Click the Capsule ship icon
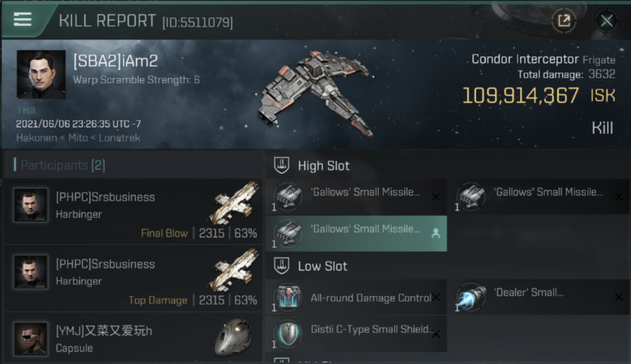Screen dimensions: 631x364 click(233, 337)
